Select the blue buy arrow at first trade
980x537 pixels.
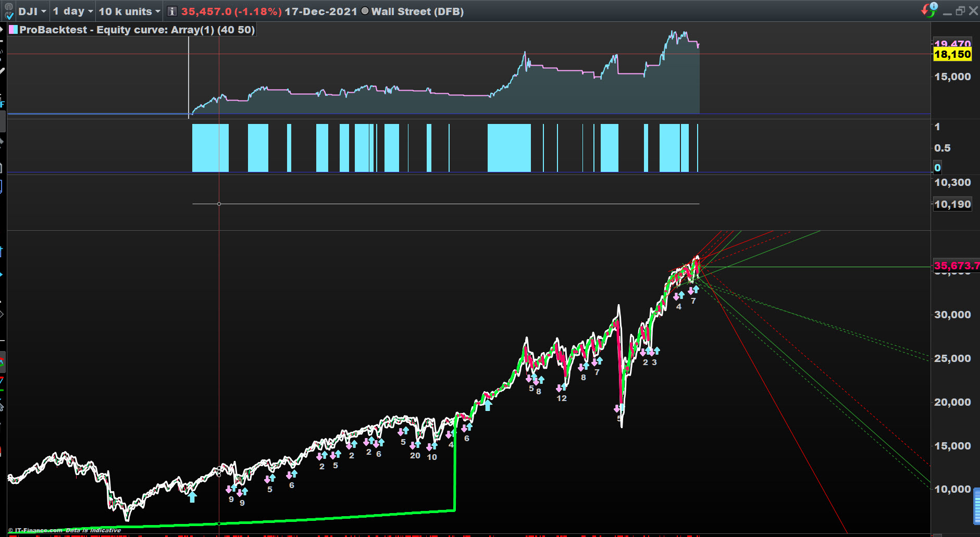(x=192, y=497)
